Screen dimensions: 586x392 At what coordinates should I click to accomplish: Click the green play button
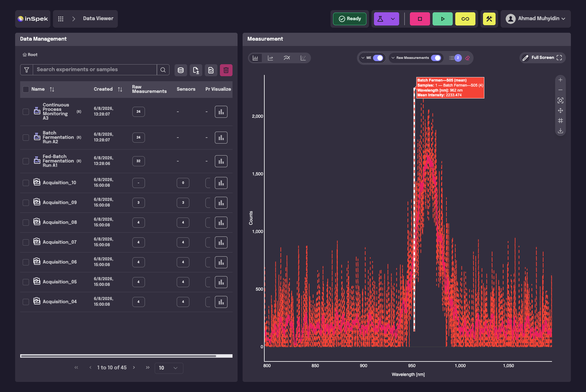[442, 19]
